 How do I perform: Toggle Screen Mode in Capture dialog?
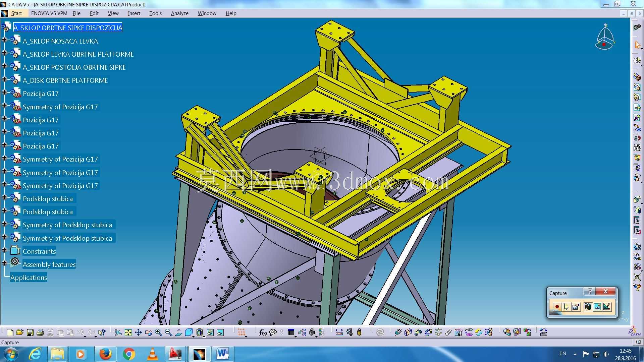(x=588, y=307)
